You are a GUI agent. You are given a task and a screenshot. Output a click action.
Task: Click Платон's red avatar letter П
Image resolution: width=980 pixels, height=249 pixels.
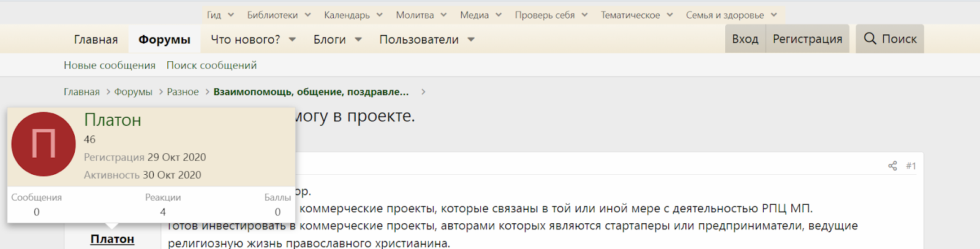[43, 144]
